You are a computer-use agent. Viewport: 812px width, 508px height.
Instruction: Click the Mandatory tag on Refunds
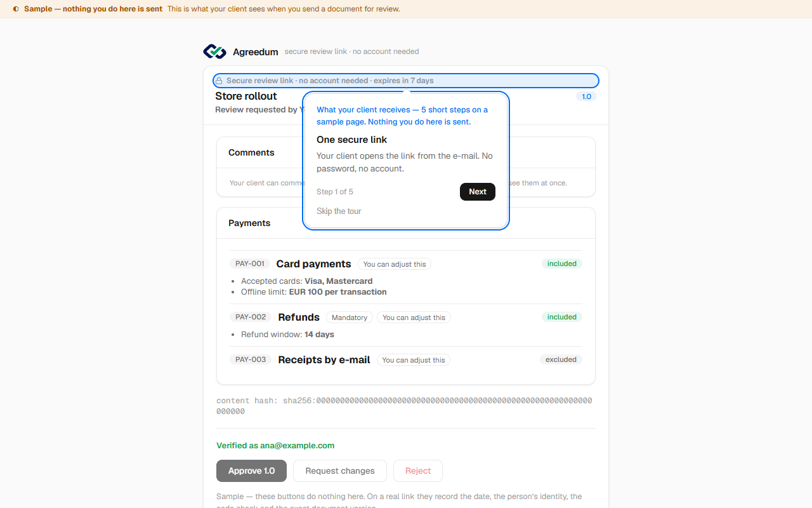[x=350, y=317]
